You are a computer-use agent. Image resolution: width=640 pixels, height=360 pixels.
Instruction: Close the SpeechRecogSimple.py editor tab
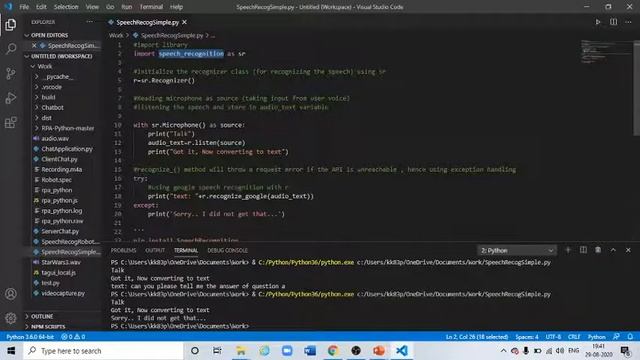point(184,22)
